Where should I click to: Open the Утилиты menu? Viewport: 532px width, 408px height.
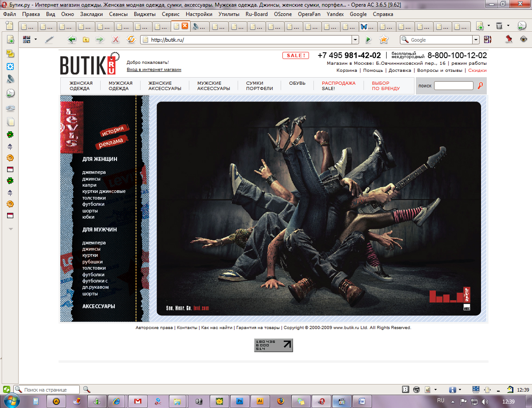[x=229, y=14]
